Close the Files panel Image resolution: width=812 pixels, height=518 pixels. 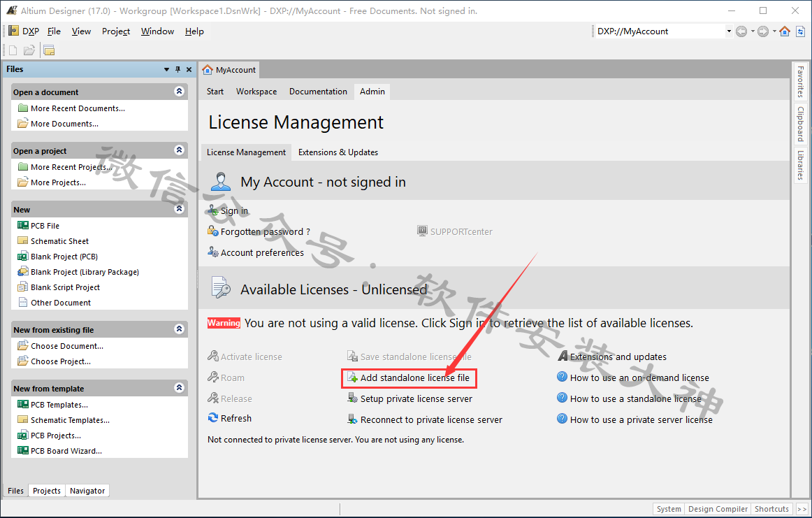click(189, 69)
